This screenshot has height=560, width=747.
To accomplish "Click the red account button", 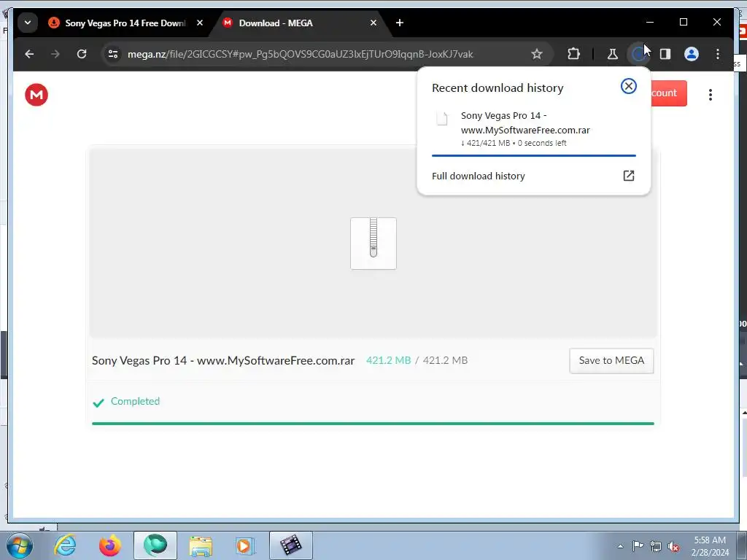I will (668, 93).
